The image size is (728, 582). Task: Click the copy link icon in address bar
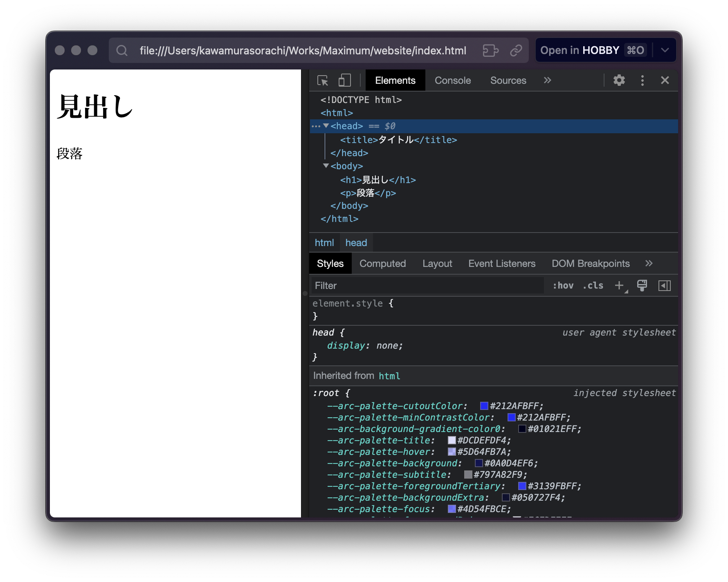click(x=516, y=51)
